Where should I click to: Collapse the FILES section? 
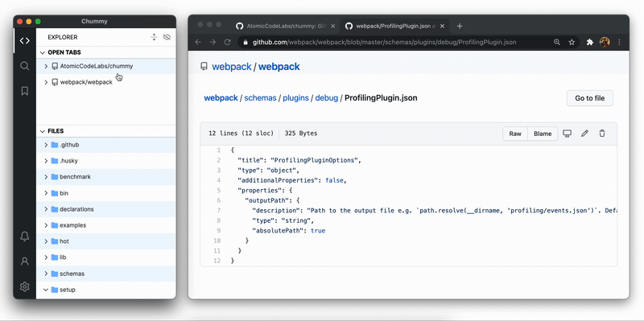tap(43, 131)
